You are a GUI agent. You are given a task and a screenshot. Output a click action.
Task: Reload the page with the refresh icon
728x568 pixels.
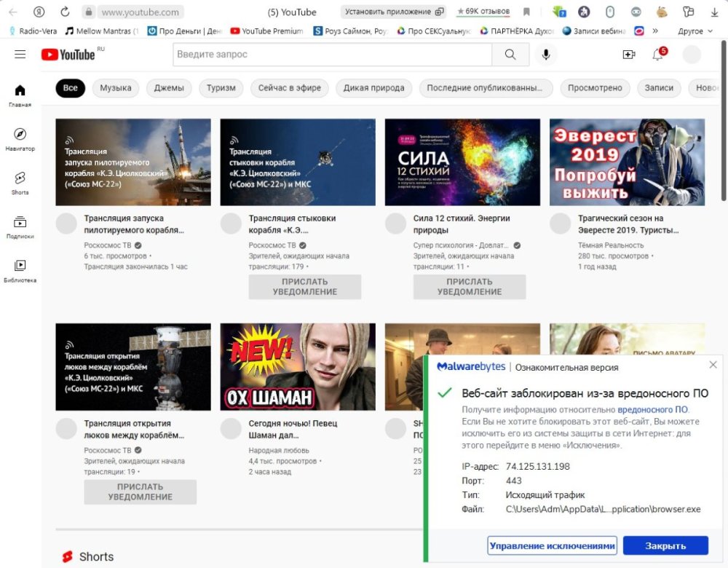tap(66, 12)
